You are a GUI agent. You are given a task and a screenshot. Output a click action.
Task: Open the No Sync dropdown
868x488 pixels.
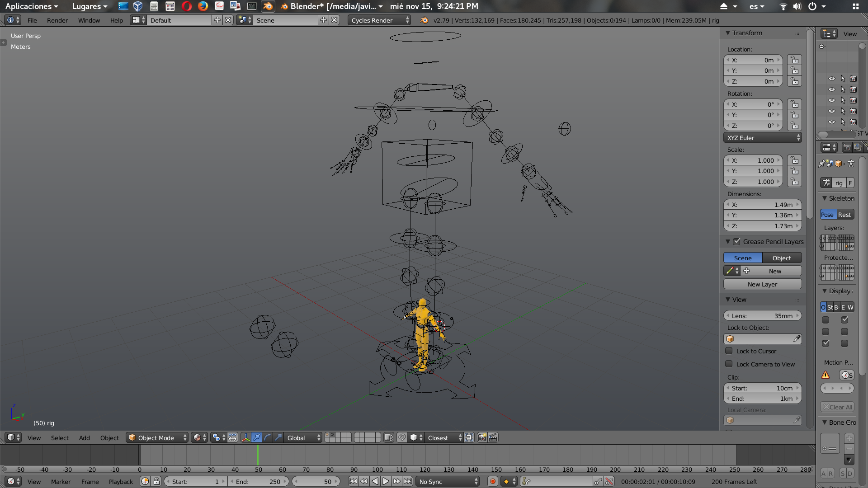coord(448,482)
